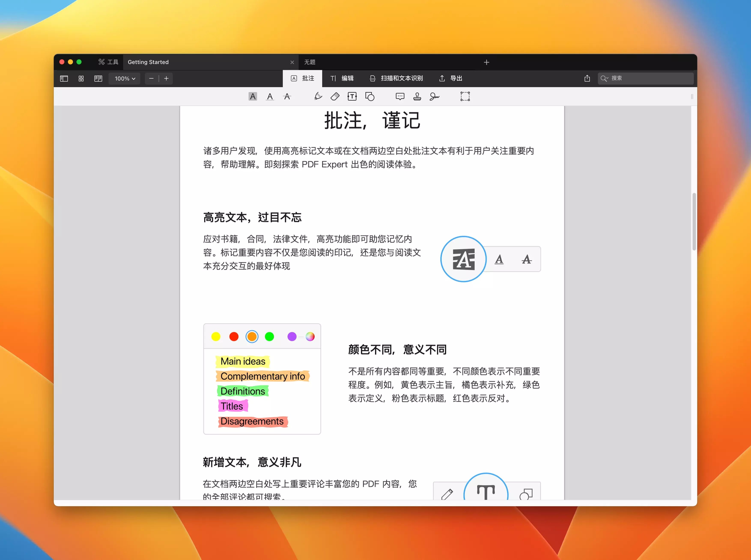Viewport: 751px width, 560px height.
Task: Click the 扫描和文本识别 OCR button
Action: [x=396, y=78]
